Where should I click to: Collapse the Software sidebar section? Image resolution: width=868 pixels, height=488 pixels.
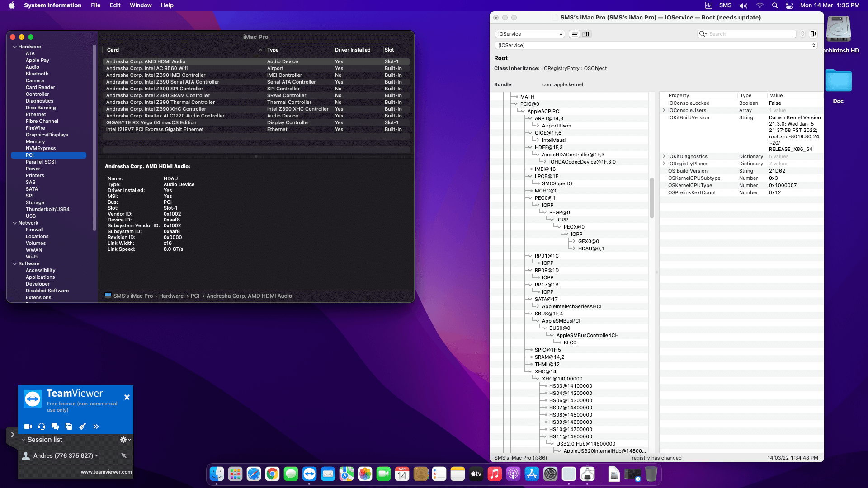[x=15, y=263]
